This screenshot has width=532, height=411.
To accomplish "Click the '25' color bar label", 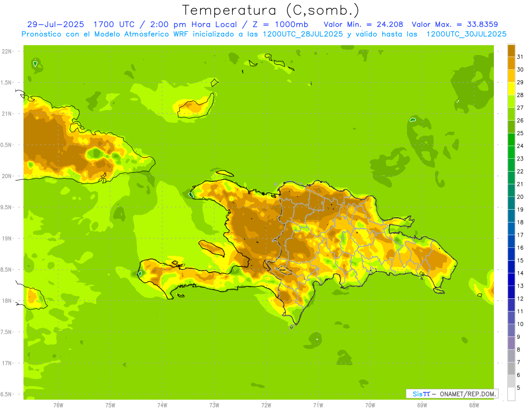I will 520,133.
